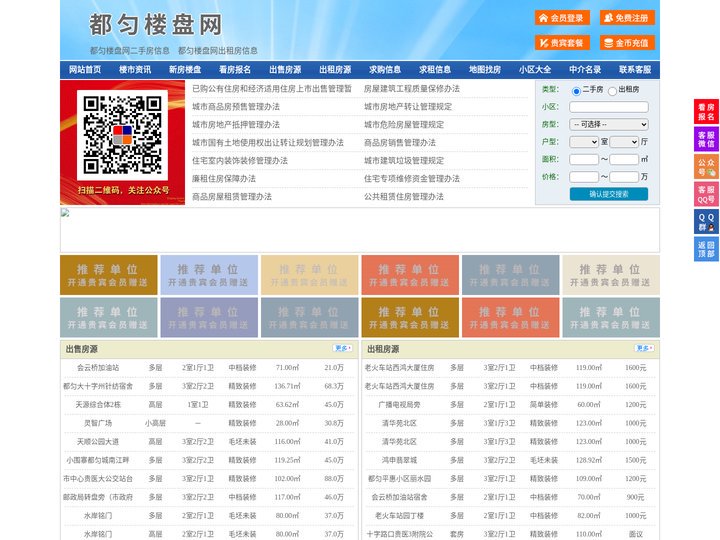Open 联系客服 navigation item

point(635,70)
